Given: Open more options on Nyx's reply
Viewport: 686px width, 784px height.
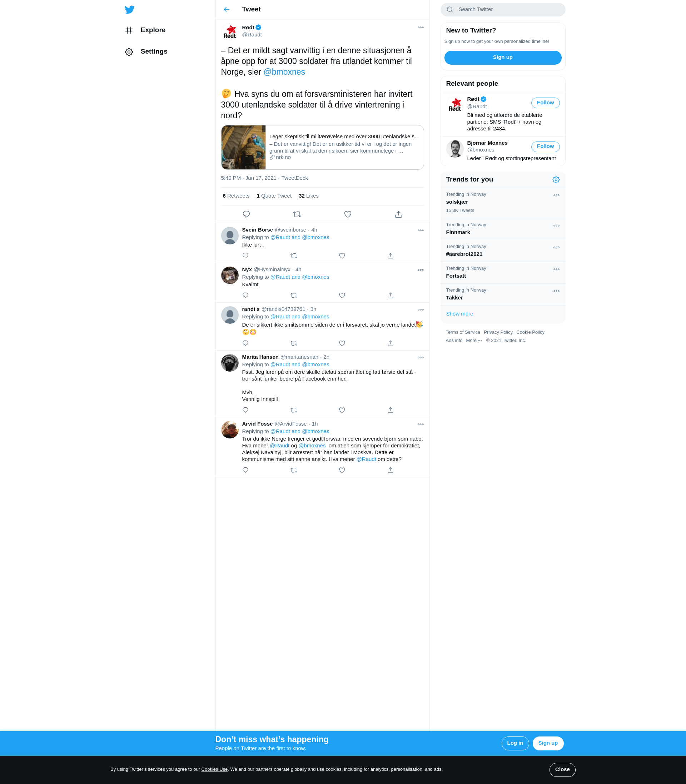Looking at the screenshot, I should tap(421, 270).
